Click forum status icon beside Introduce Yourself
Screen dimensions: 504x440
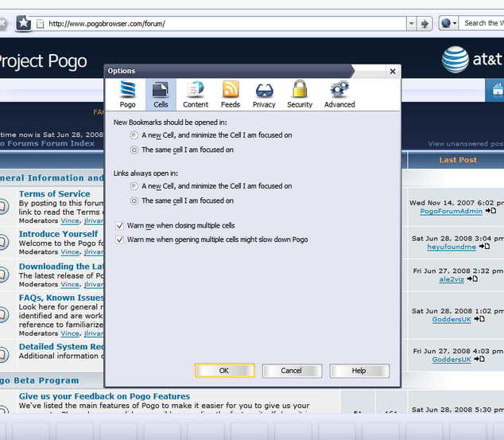click(2, 242)
